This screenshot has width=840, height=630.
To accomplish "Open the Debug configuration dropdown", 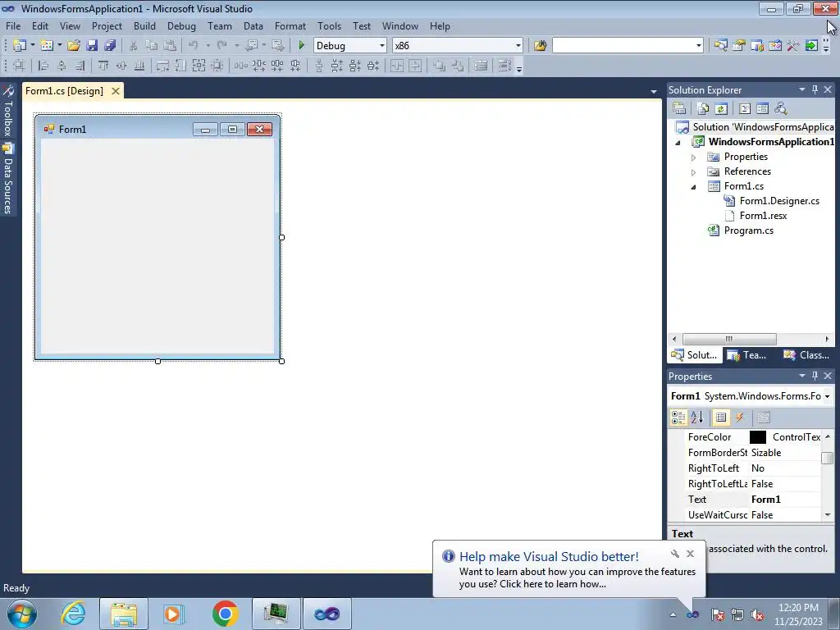I will tap(382, 46).
